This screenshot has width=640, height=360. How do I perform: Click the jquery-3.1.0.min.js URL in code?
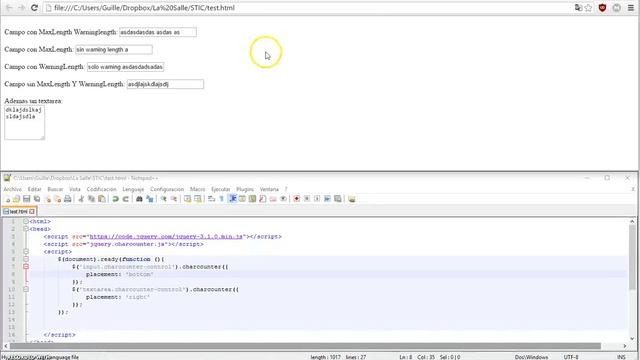point(166,236)
